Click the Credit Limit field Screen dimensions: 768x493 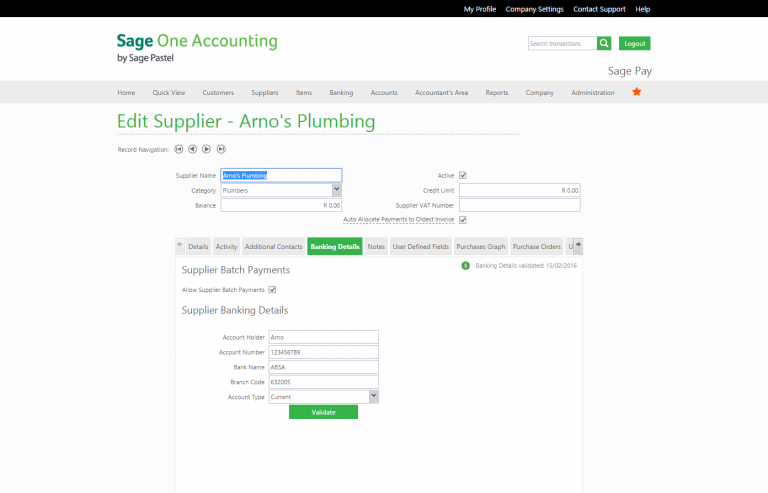tap(520, 190)
